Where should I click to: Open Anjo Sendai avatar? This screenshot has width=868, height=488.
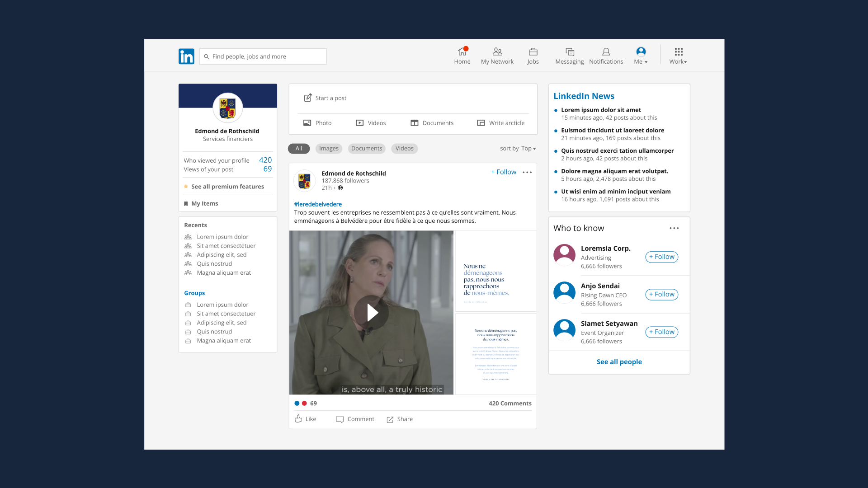click(564, 292)
